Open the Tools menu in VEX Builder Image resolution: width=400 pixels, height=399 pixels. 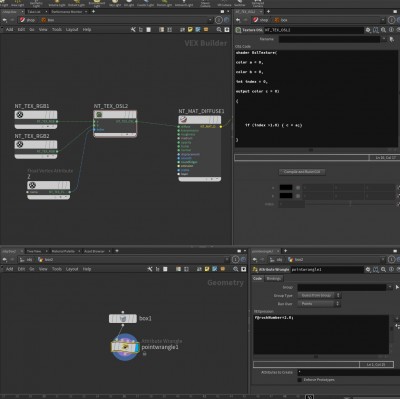tap(57, 30)
